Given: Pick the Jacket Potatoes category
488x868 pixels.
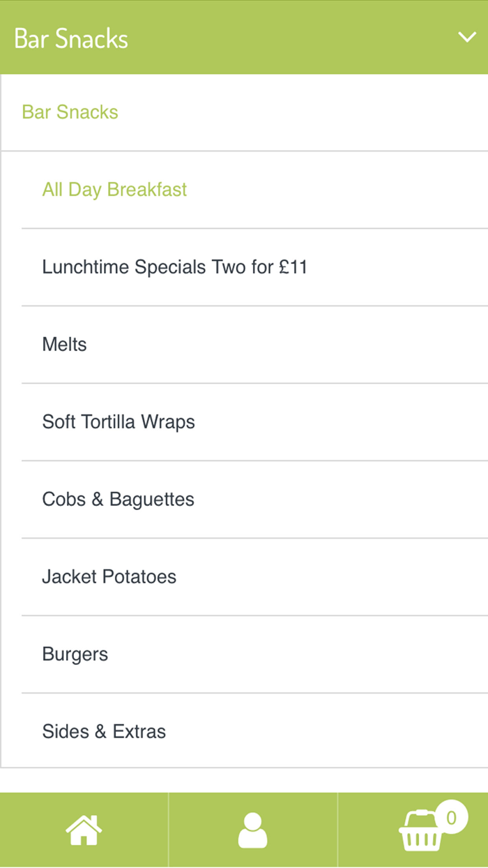Looking at the screenshot, I should pos(109,577).
